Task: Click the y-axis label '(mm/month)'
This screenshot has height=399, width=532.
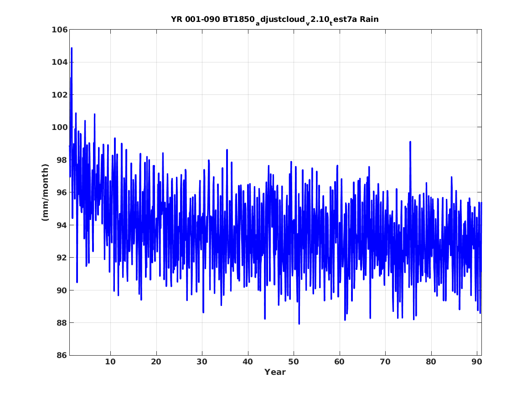Action: coord(45,192)
